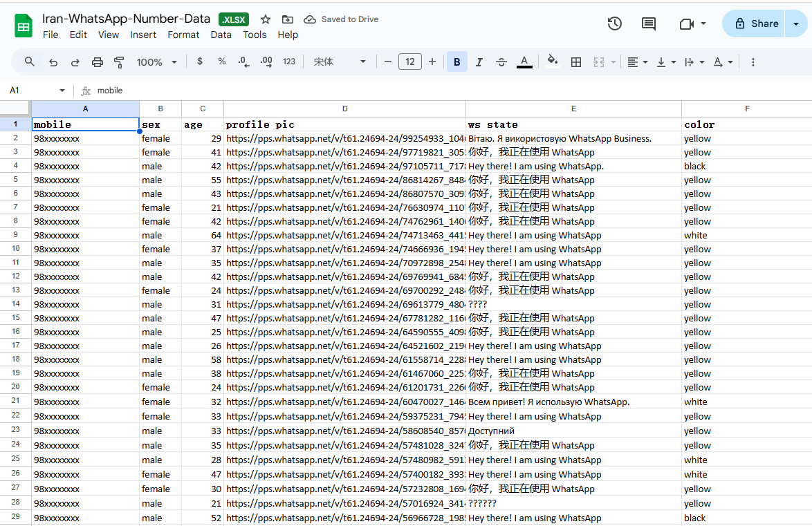Screen dimensions: 812x526
Task: Click the 'Доступний' cell in row 23
Action: pos(574,431)
